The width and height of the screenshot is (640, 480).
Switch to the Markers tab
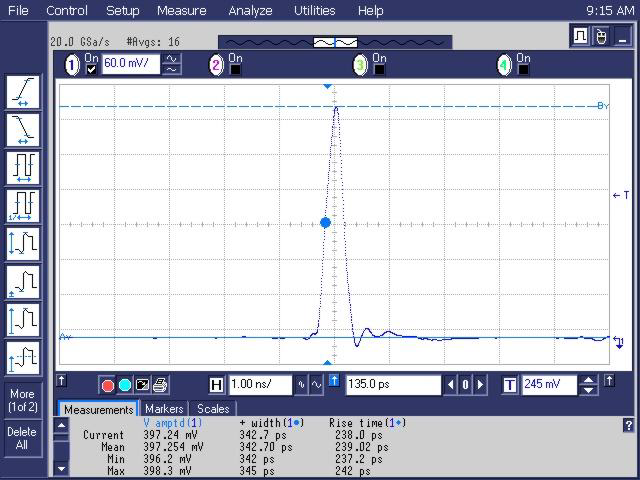coord(164,409)
